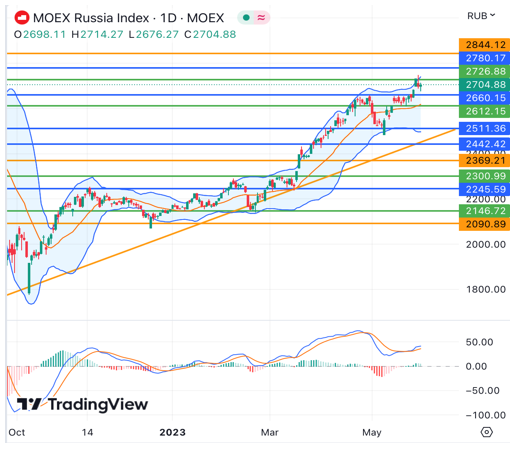Image resolution: width=513 pixels, height=451 pixels.
Task: Click the Oct date axis label
Action: pos(17,432)
